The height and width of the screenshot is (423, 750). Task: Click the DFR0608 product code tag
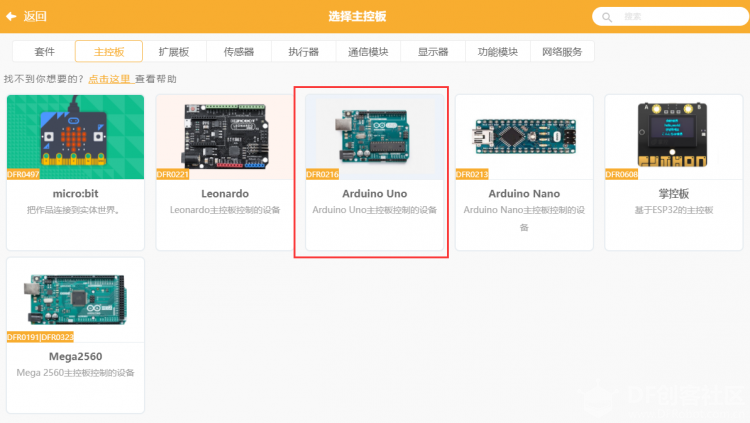point(622,174)
